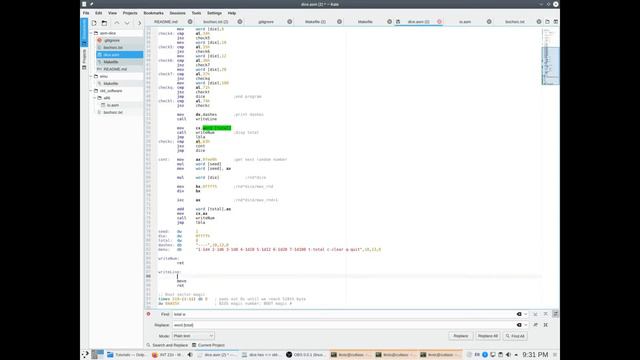Clear the Find field text

tap(519, 314)
